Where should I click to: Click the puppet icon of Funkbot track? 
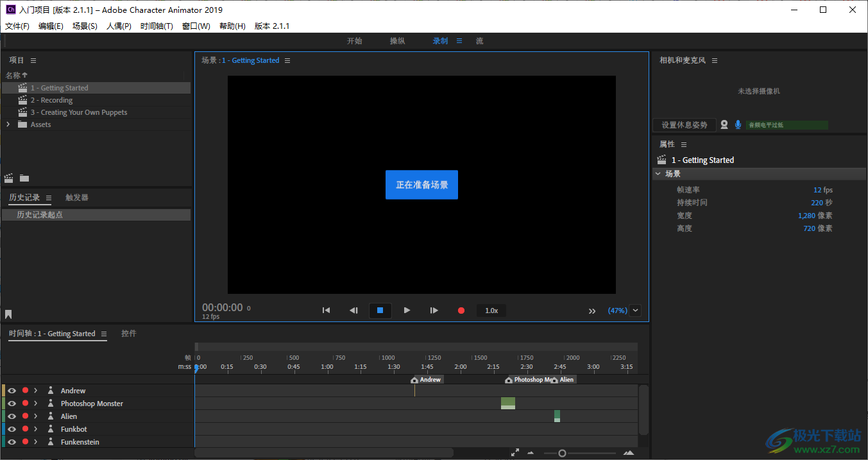[x=51, y=429]
